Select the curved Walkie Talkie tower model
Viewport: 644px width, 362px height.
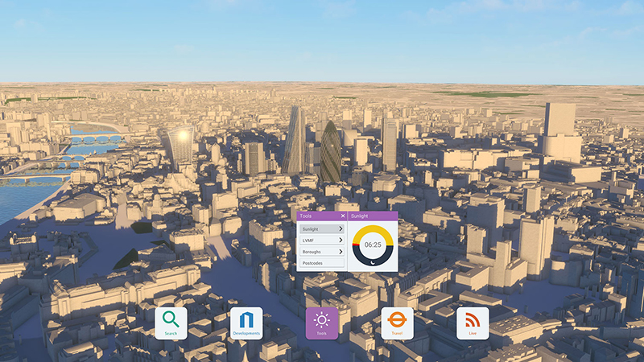(179, 146)
